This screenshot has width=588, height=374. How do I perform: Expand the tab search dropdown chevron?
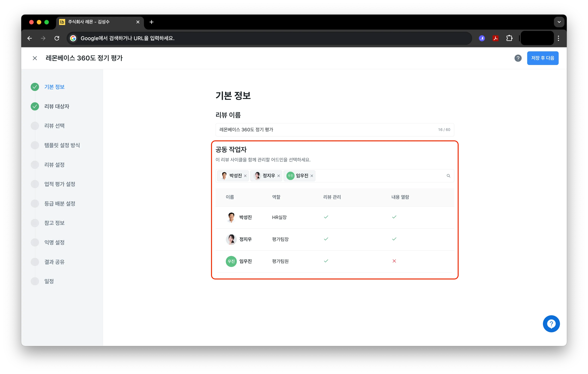(559, 22)
